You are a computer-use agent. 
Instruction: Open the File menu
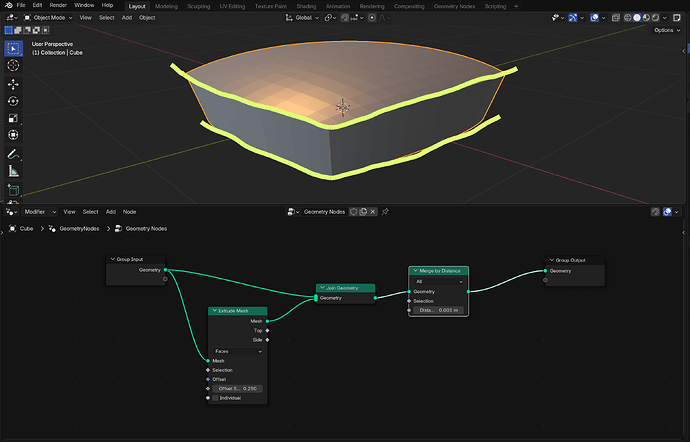(x=21, y=5)
